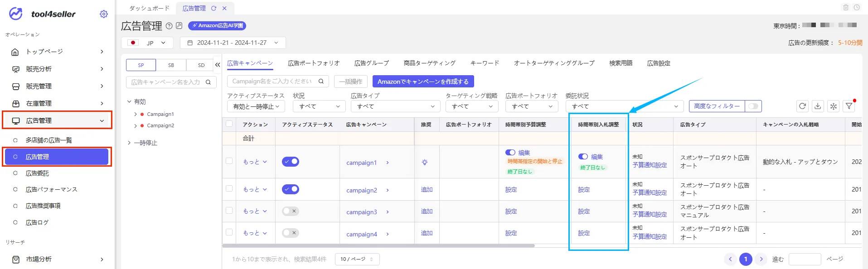Screen dimensions: 868x269
Task: Click the 販売分析 sidebar icon
Action: 15,69
